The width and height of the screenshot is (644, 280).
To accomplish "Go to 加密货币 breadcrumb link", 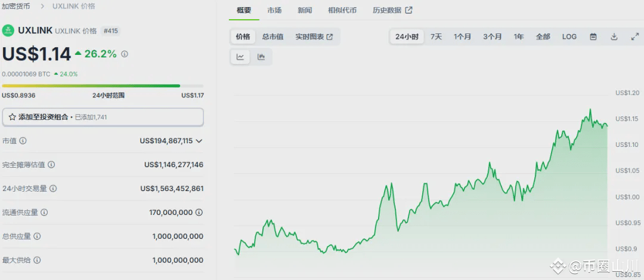I will click(16, 6).
